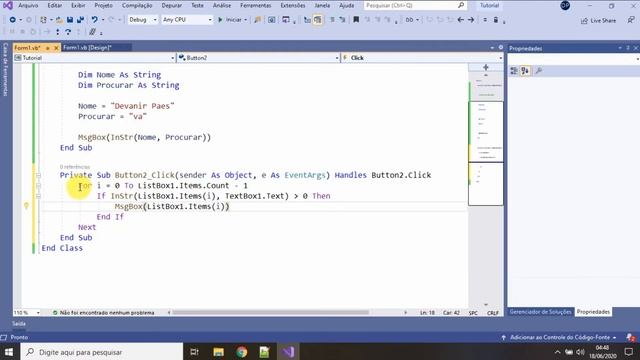The width and height of the screenshot is (640, 360).
Task: Click the editor settings gear icon
Action: (501, 48)
